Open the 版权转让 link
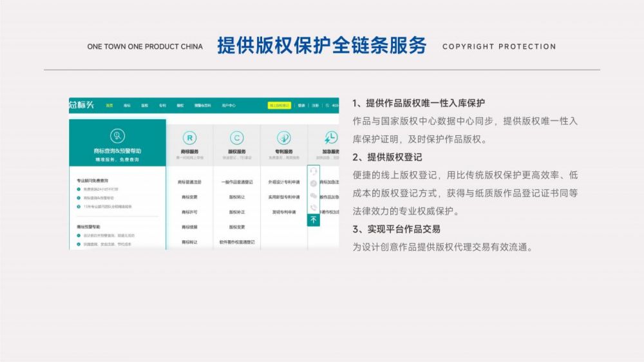The width and height of the screenshot is (644, 362). click(x=237, y=197)
